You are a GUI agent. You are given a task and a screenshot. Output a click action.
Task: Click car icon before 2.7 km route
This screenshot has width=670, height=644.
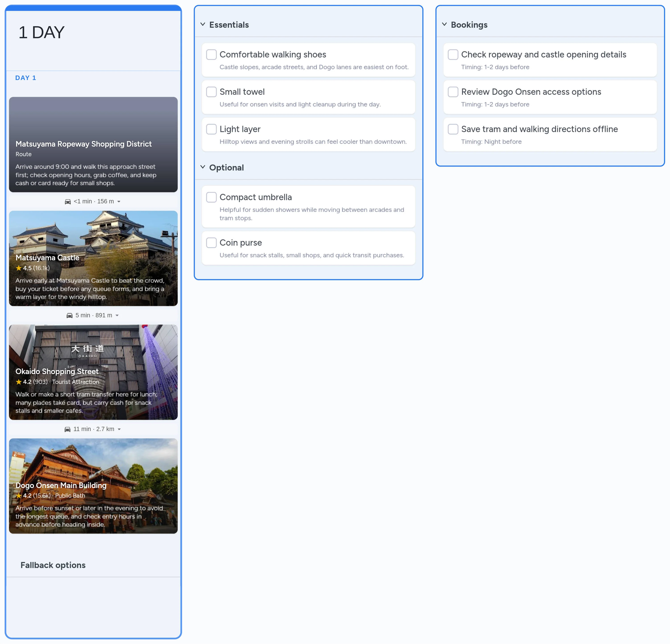pyautogui.click(x=67, y=429)
